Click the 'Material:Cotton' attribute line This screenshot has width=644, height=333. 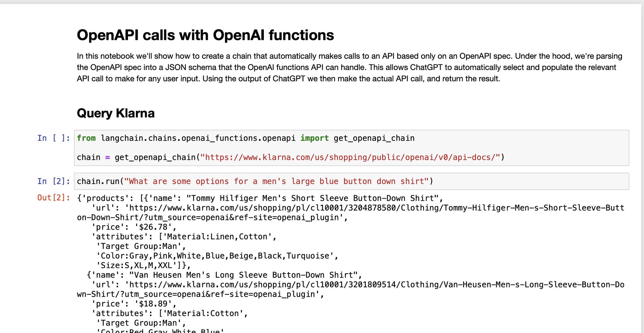click(203, 313)
